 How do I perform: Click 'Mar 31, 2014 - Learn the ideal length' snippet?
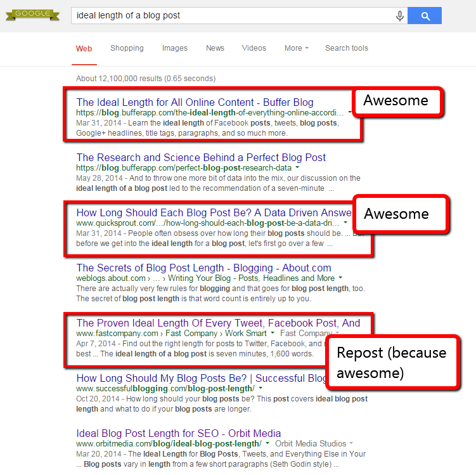click(x=207, y=128)
